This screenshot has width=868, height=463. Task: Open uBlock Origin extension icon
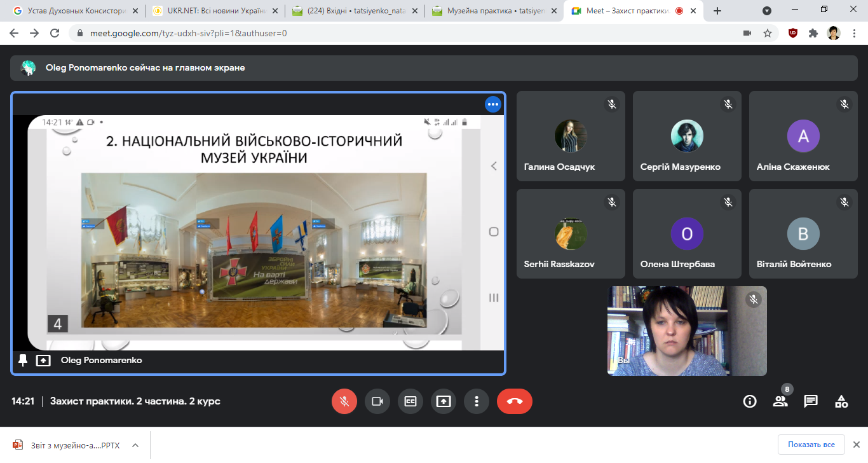click(x=793, y=33)
